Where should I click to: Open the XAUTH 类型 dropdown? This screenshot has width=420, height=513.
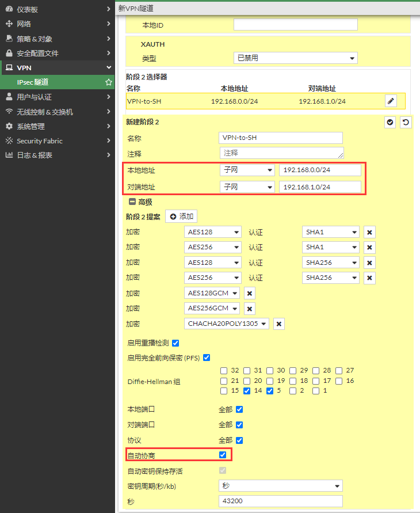click(x=296, y=58)
